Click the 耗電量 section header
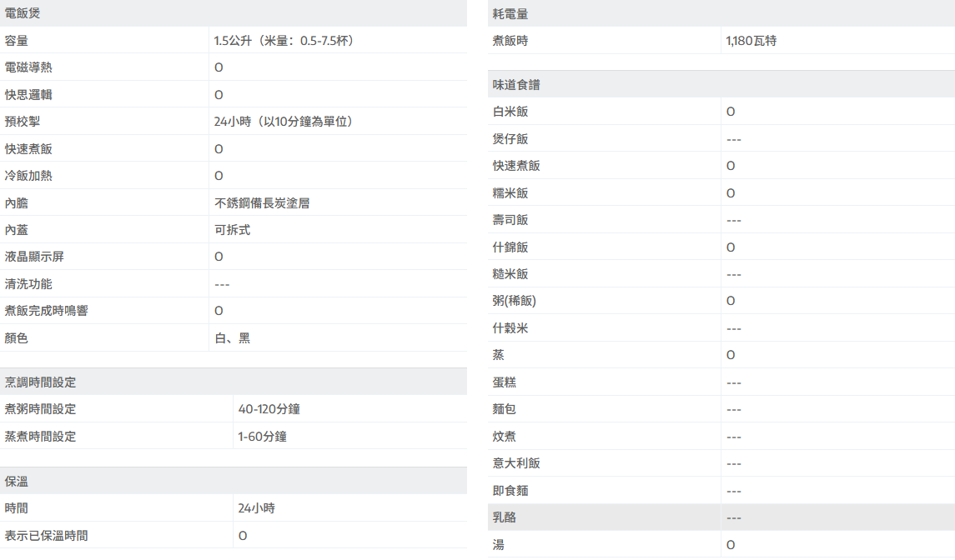The width and height of the screenshot is (955, 560). tap(510, 13)
